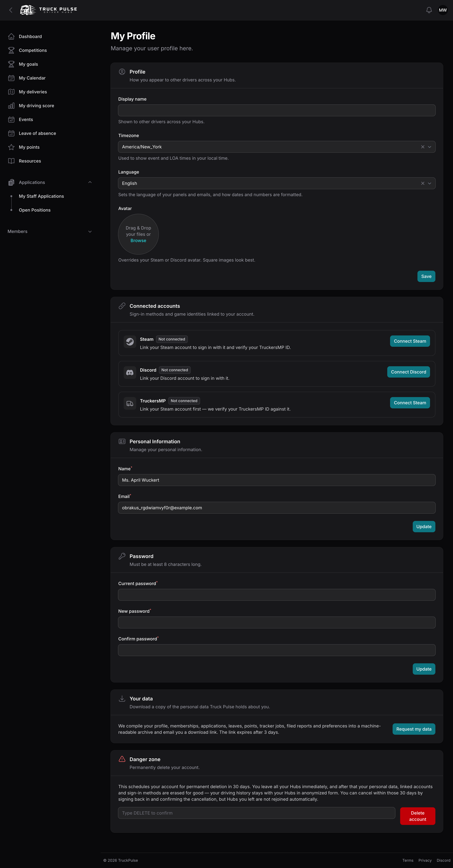
Task: Update personal information
Action: pos(424,527)
